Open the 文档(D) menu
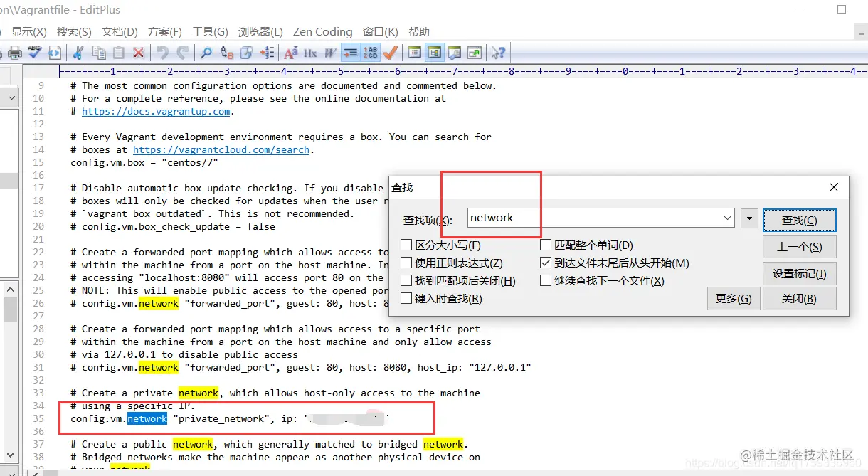 [x=120, y=32]
